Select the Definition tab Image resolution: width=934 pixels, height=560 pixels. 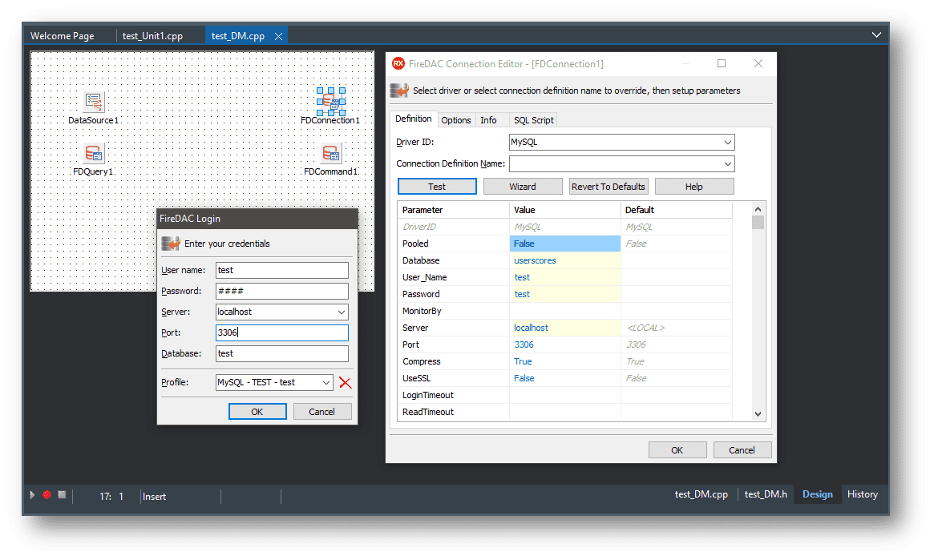pos(414,119)
